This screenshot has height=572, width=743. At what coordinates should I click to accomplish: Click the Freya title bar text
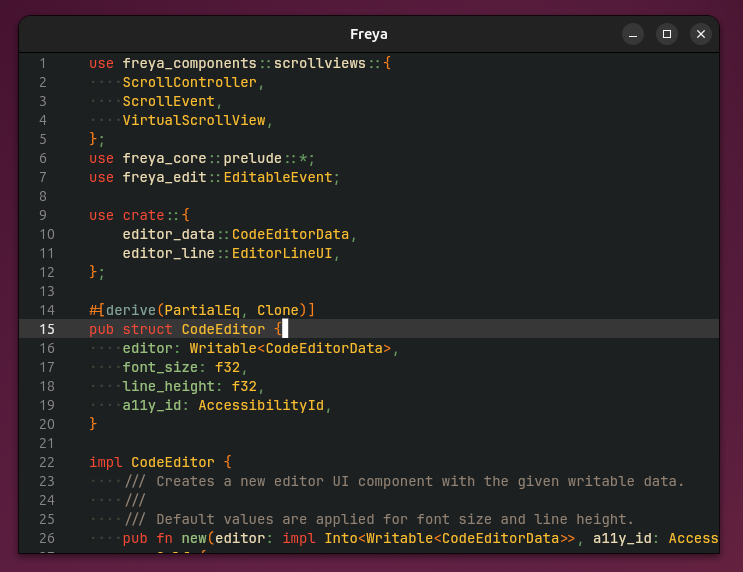[369, 34]
